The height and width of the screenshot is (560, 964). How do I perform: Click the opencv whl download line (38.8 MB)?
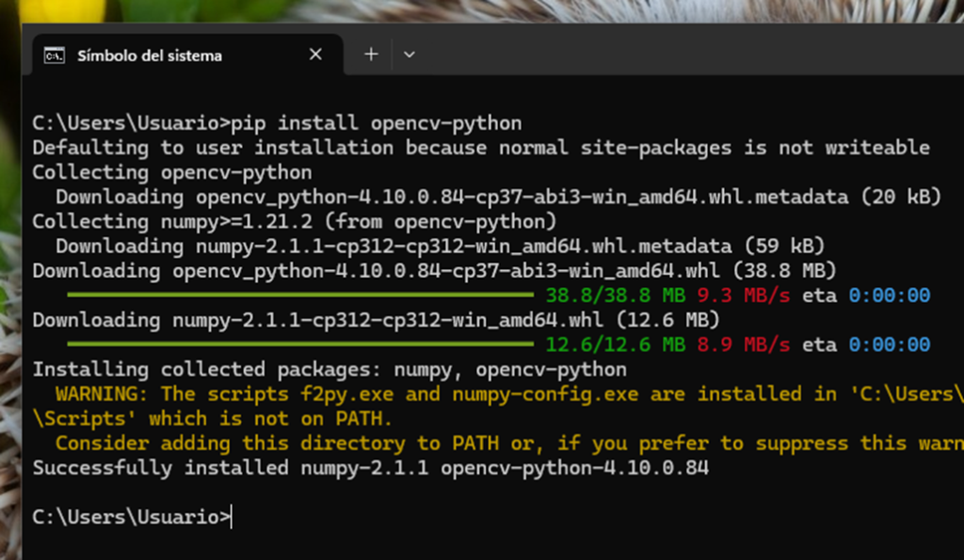point(434,270)
